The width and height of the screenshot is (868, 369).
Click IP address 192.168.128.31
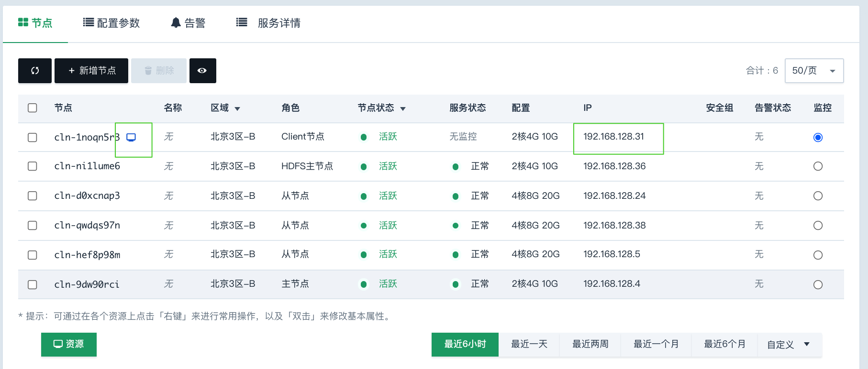[x=613, y=137]
